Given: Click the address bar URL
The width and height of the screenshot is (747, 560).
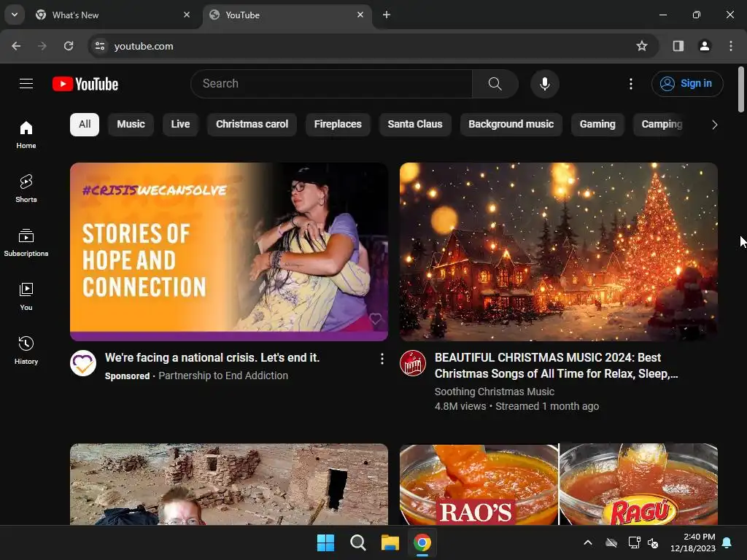Looking at the screenshot, I should 144,46.
